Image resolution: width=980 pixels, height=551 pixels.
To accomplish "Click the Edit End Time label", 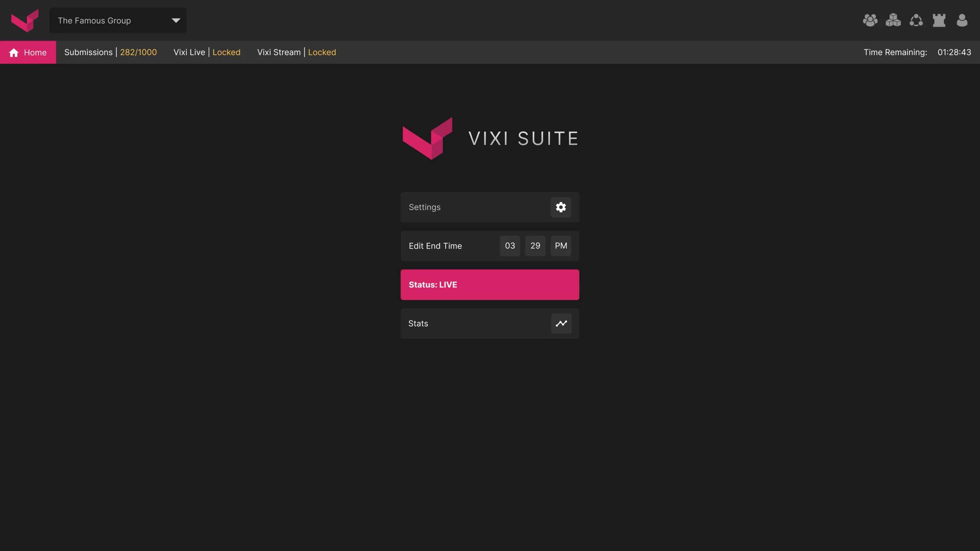I will [x=435, y=246].
